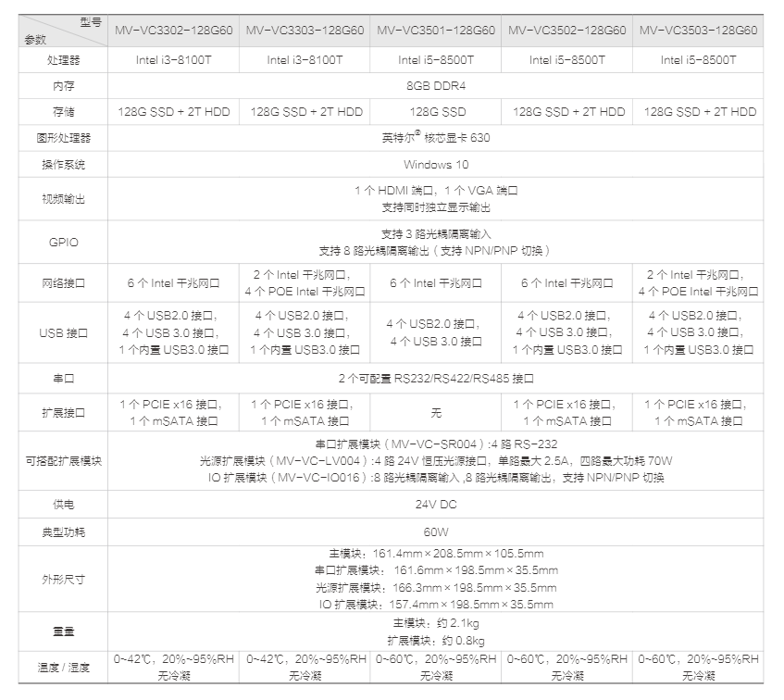This screenshot has height=700, width=784.
Task: Click the Windows 10 operating system cell
Action: [x=436, y=164]
